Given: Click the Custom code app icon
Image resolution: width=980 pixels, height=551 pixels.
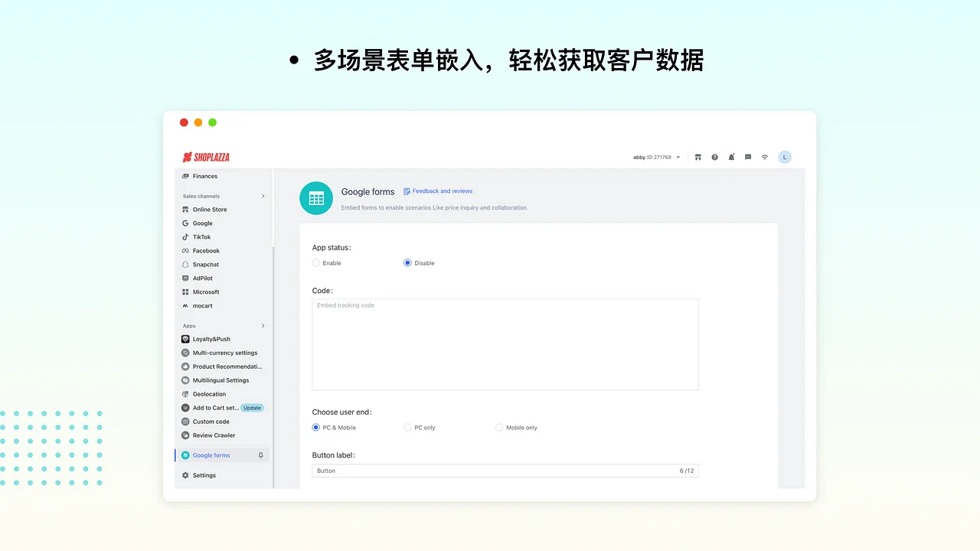Looking at the screenshot, I should point(185,422).
